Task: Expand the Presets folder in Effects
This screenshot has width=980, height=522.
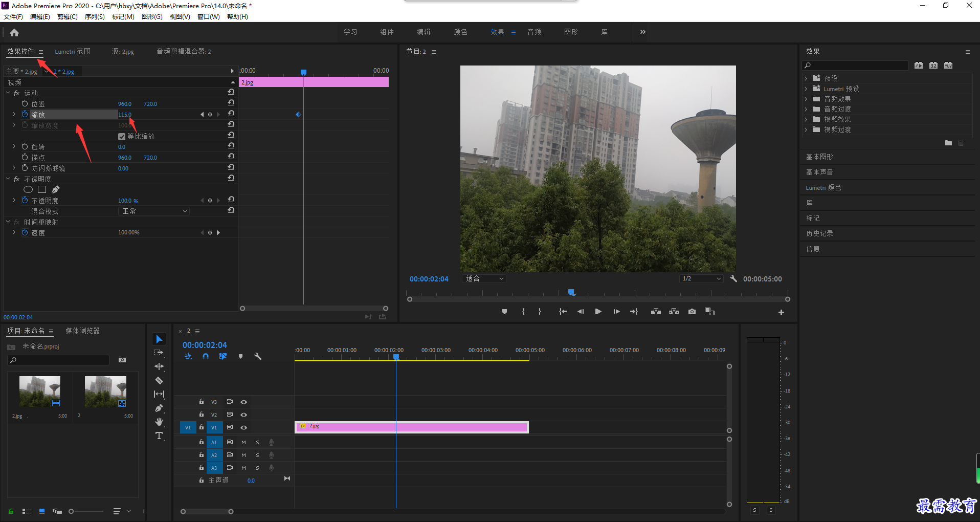Action: pos(806,78)
